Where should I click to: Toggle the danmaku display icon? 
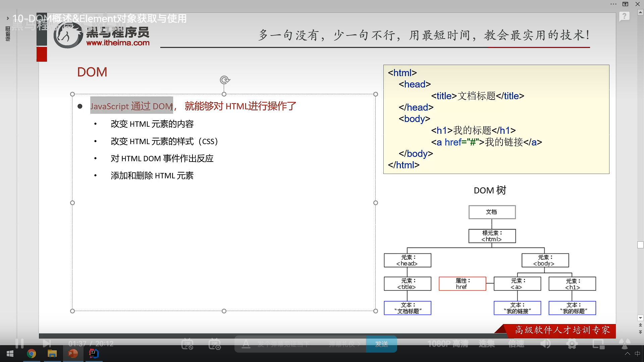(x=187, y=344)
